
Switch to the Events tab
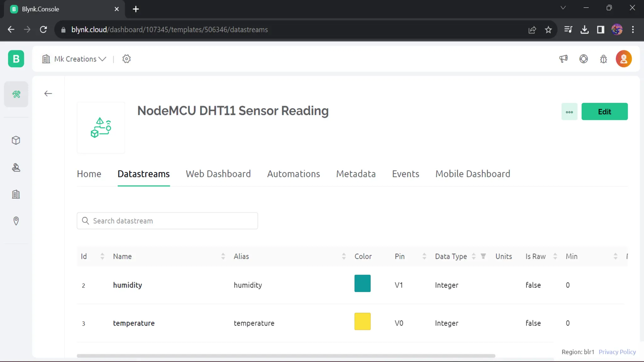coord(405,174)
